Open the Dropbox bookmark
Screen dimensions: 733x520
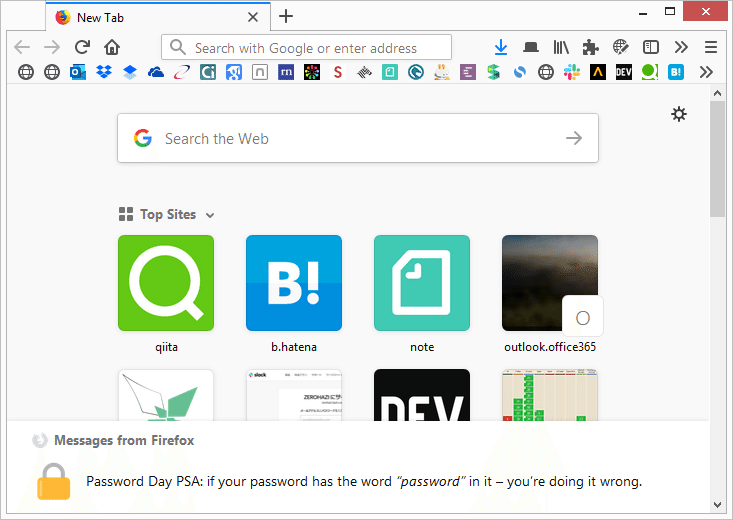pyautogui.click(x=104, y=72)
